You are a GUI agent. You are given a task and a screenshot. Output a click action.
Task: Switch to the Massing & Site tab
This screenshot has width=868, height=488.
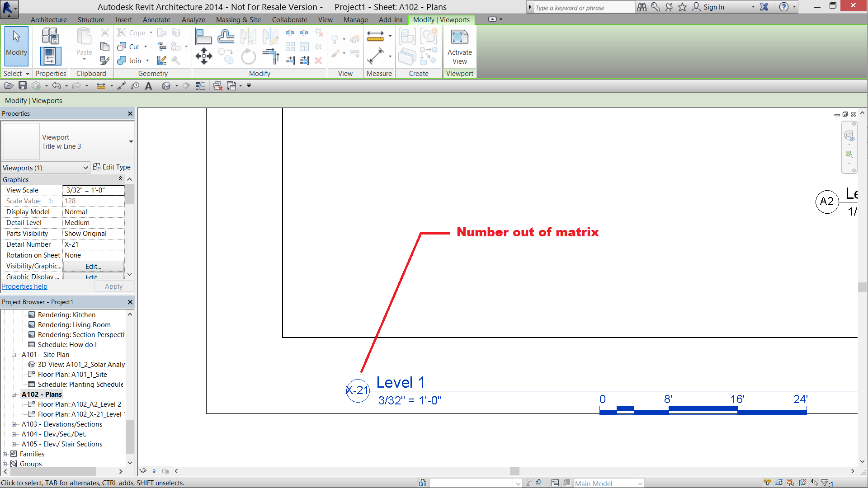(238, 20)
